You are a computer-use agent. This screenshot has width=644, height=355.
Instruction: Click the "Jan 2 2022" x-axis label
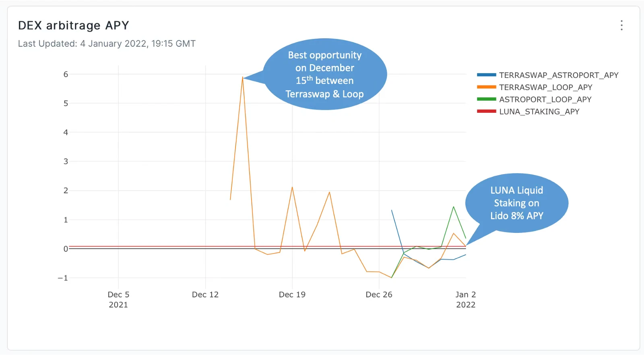tap(466, 299)
